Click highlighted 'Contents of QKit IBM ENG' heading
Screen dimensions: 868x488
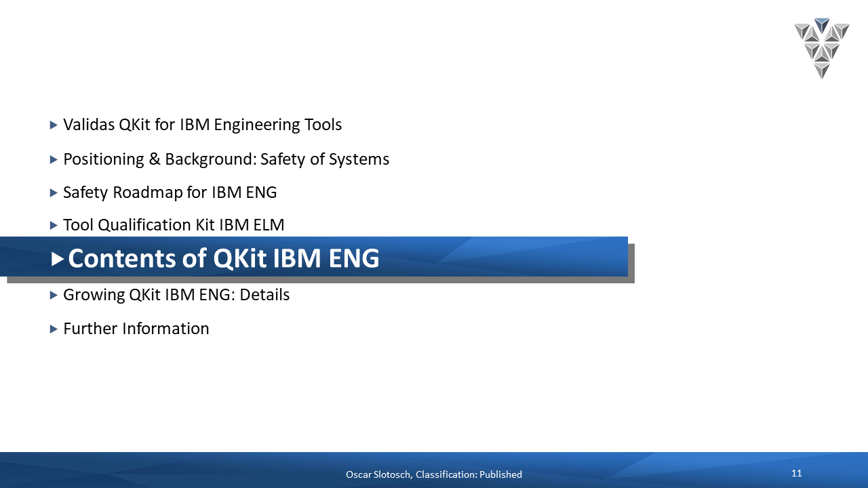[x=223, y=258]
